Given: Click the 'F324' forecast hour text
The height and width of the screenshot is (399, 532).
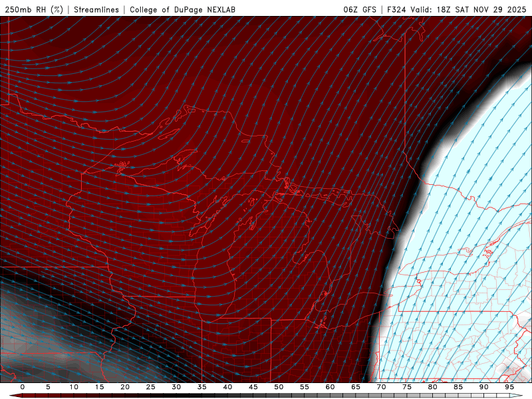Looking at the screenshot, I should click(396, 9).
